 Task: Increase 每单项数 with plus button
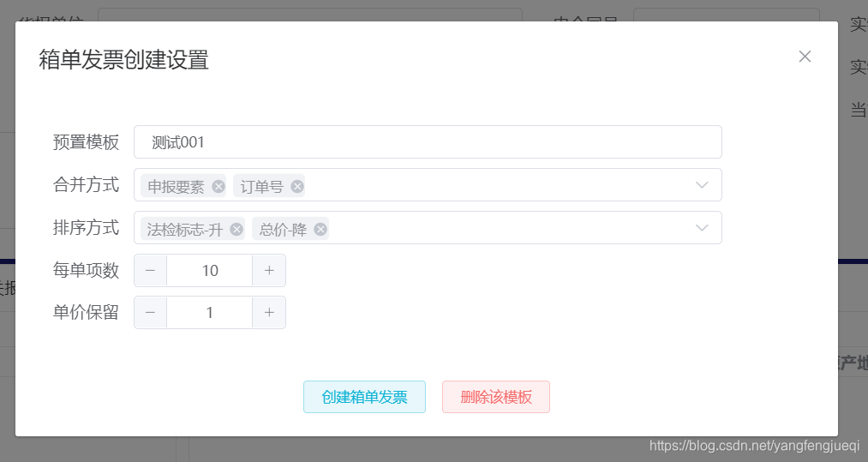pos(269,270)
